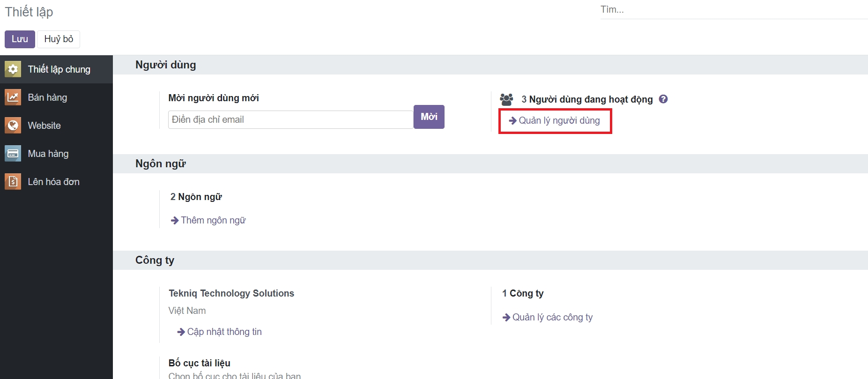Discard changes with Huỷ bỏ button
The width and height of the screenshot is (868, 379).
(59, 39)
